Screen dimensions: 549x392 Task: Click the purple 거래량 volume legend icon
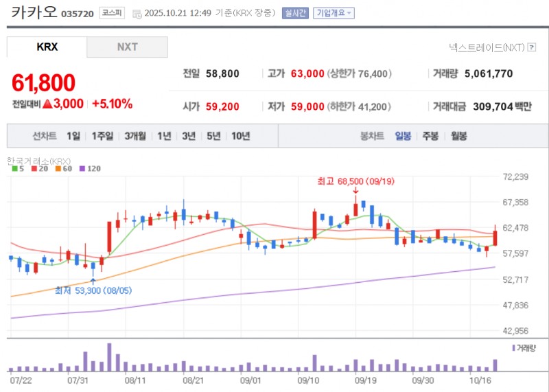click(x=514, y=349)
